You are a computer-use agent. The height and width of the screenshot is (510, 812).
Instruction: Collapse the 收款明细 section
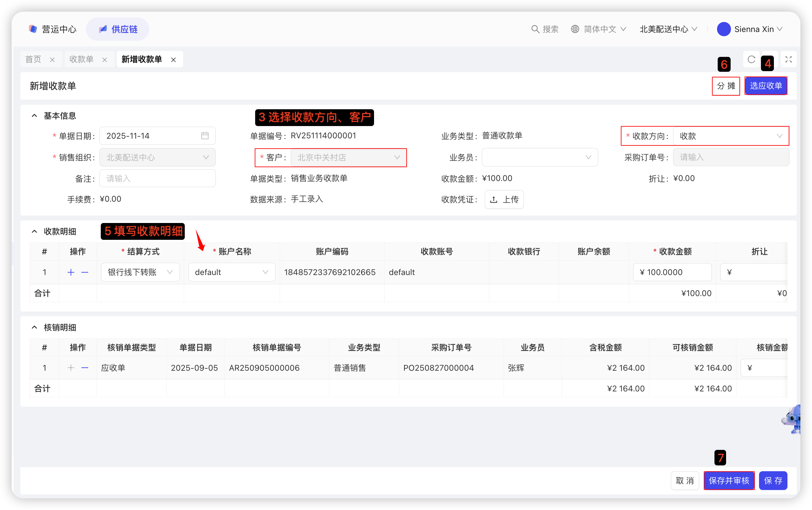34,231
